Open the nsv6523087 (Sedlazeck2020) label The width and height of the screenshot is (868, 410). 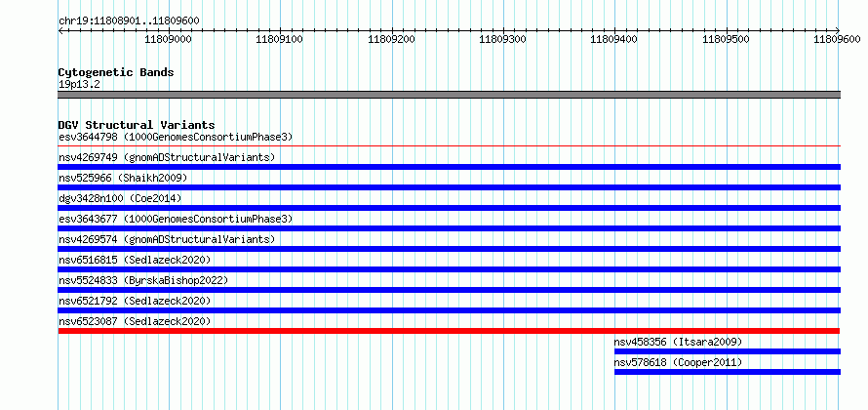click(x=135, y=321)
